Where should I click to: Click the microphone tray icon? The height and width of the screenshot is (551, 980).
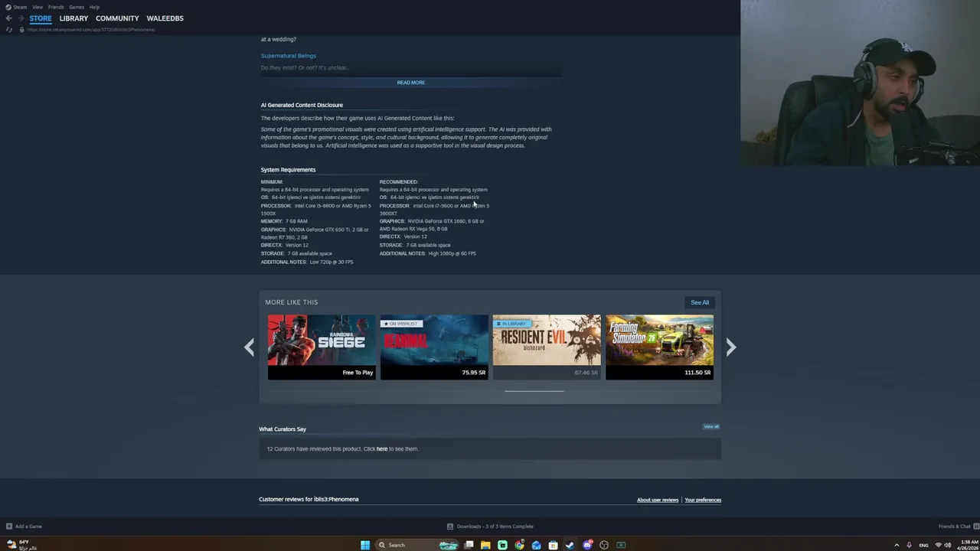pos(909,545)
